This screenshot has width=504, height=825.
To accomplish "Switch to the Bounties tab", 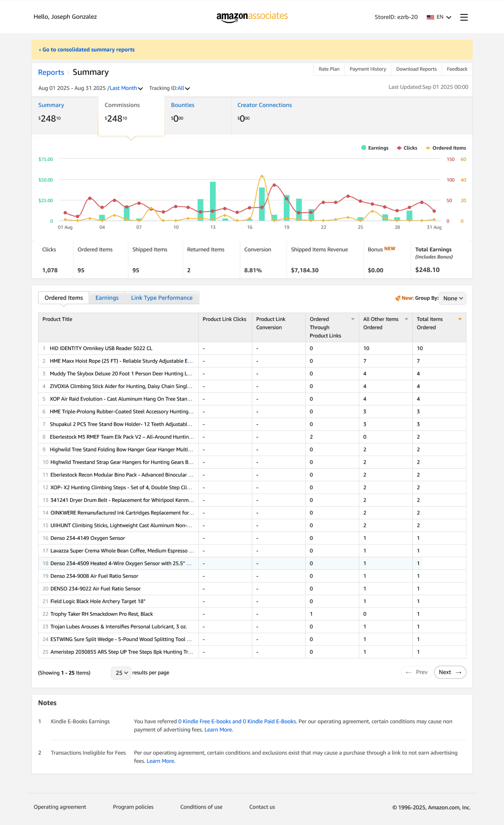I will tap(197, 115).
